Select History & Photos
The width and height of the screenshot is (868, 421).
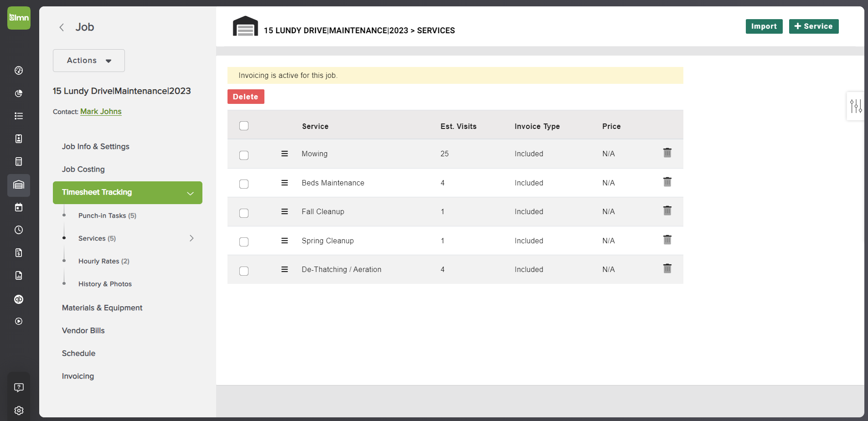[105, 284]
